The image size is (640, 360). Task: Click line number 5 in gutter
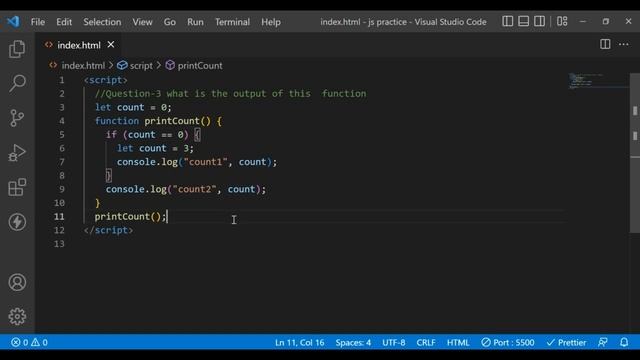pyautogui.click(x=62, y=135)
